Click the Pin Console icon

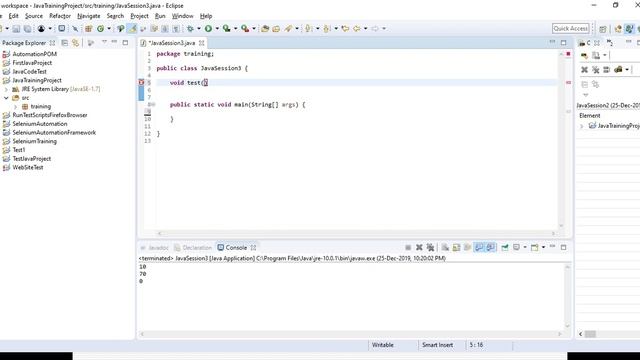pos(505,247)
